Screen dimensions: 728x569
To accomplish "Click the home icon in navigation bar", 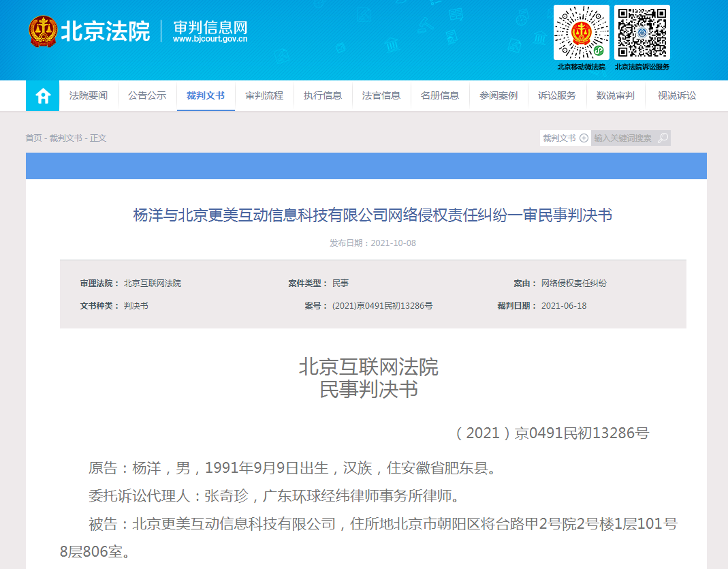I will pos(43,96).
